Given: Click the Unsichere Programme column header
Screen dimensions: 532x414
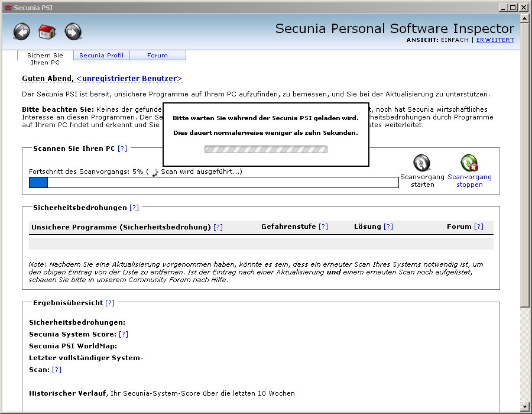Looking at the screenshot, I should tap(121, 227).
